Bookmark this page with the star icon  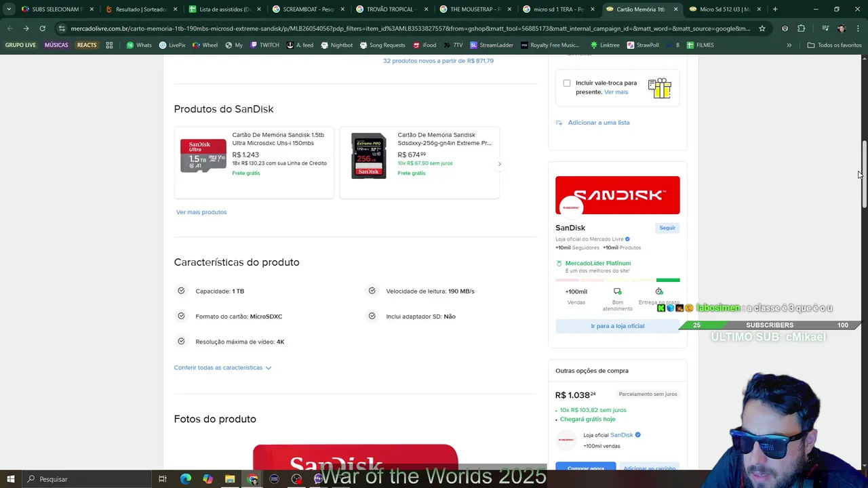click(762, 28)
